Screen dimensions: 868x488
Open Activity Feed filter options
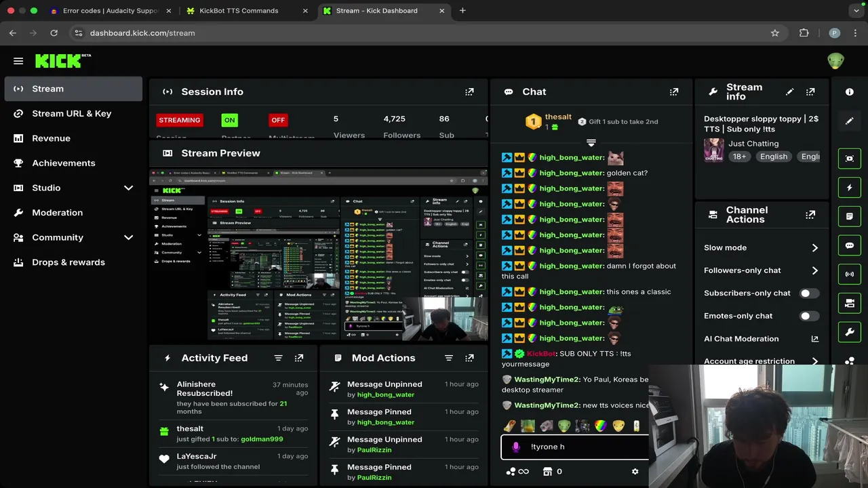point(278,358)
